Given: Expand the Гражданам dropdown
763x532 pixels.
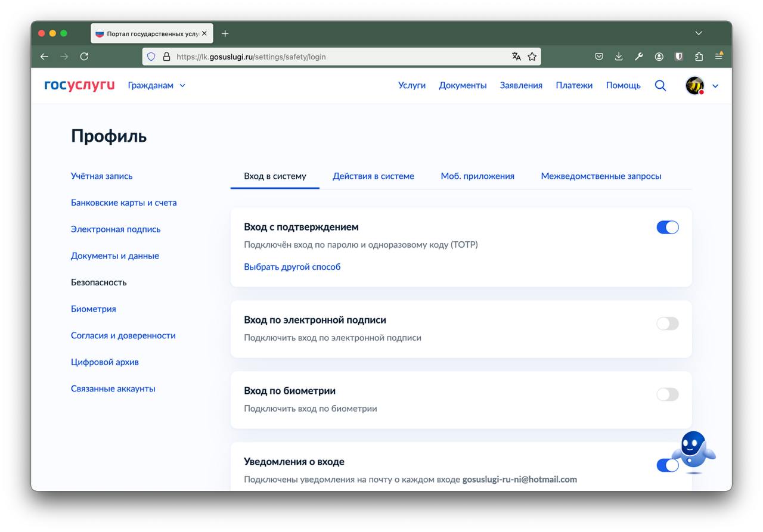Looking at the screenshot, I should (157, 85).
